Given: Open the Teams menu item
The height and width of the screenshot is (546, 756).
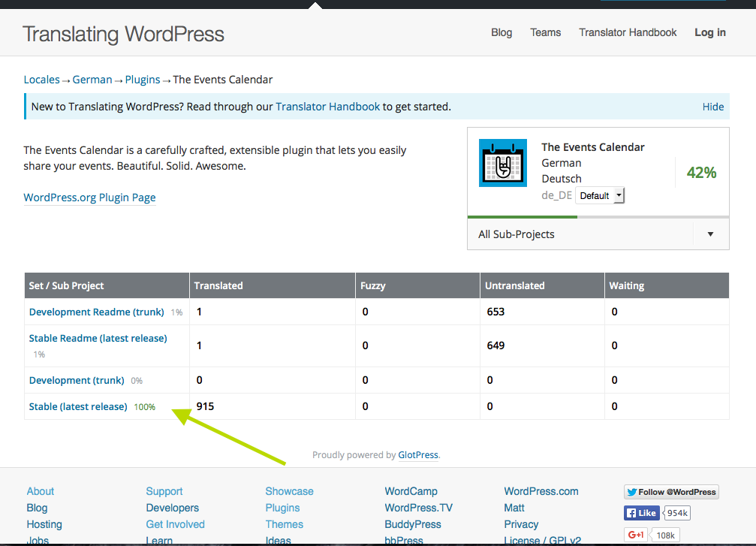Looking at the screenshot, I should (545, 32).
